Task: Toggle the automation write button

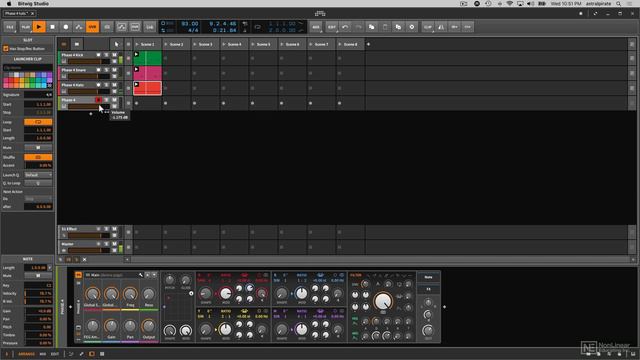Action: (x=79, y=27)
